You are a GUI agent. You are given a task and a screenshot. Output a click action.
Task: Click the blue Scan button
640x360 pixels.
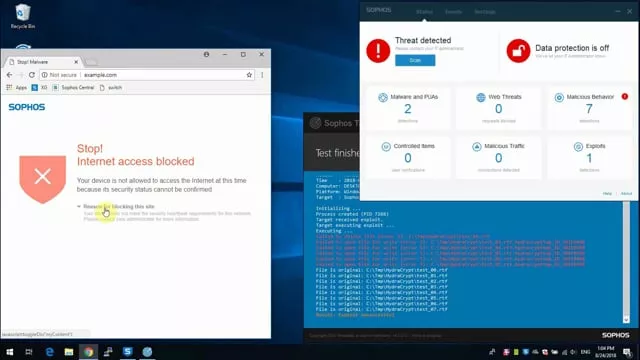pos(415,60)
